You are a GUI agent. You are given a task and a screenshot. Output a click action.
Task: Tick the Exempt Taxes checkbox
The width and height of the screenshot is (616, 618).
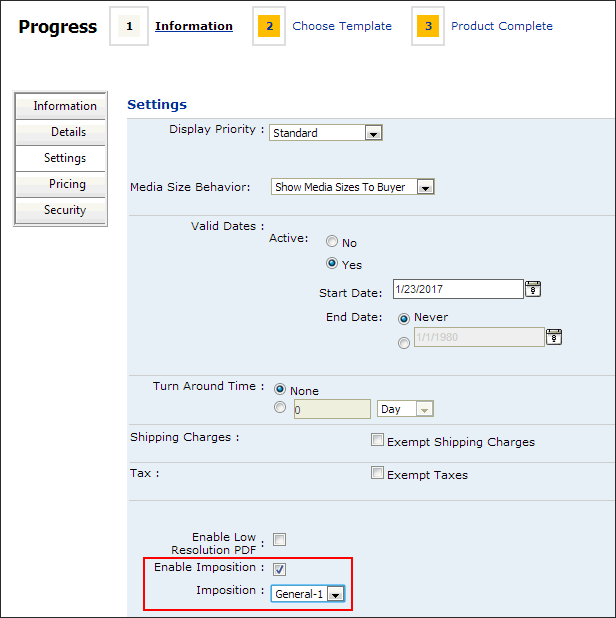tap(377, 473)
